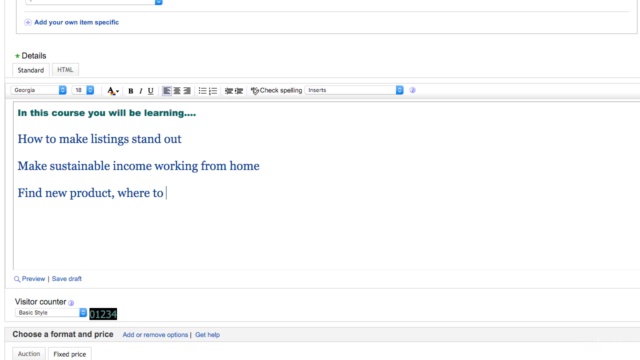This screenshot has width=640, height=360.
Task: Center align the text
Action: click(x=177, y=91)
